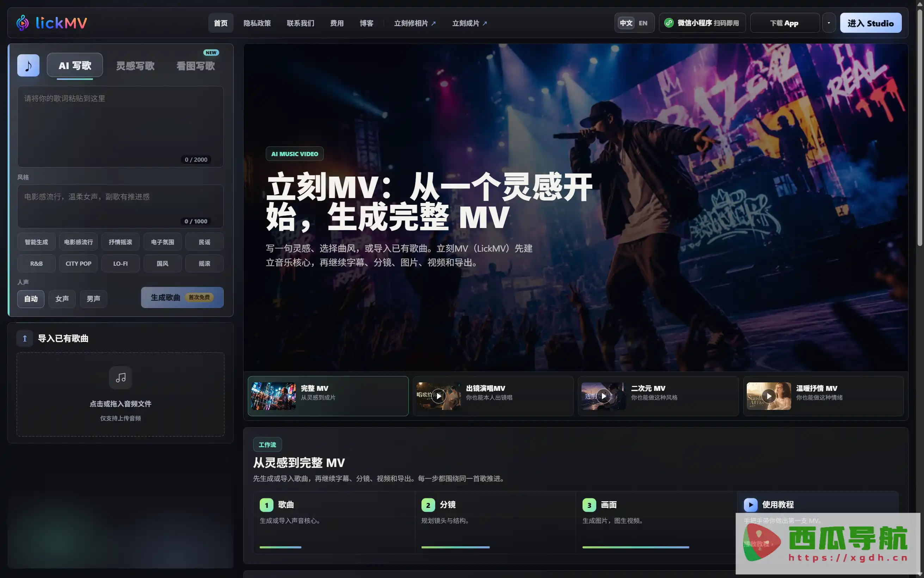Screen dimensions: 924x578
Task: Click the 进入 Studio button
Action: (870, 23)
